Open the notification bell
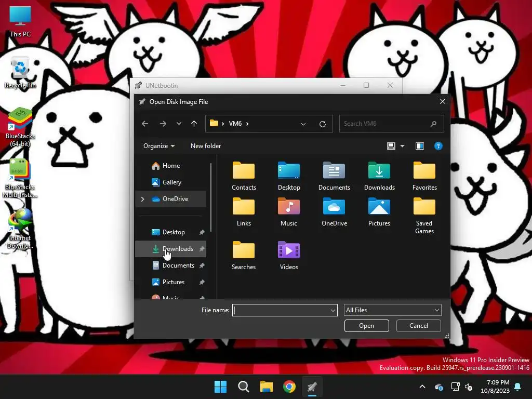Screen dimensions: 532x399 (518, 387)
